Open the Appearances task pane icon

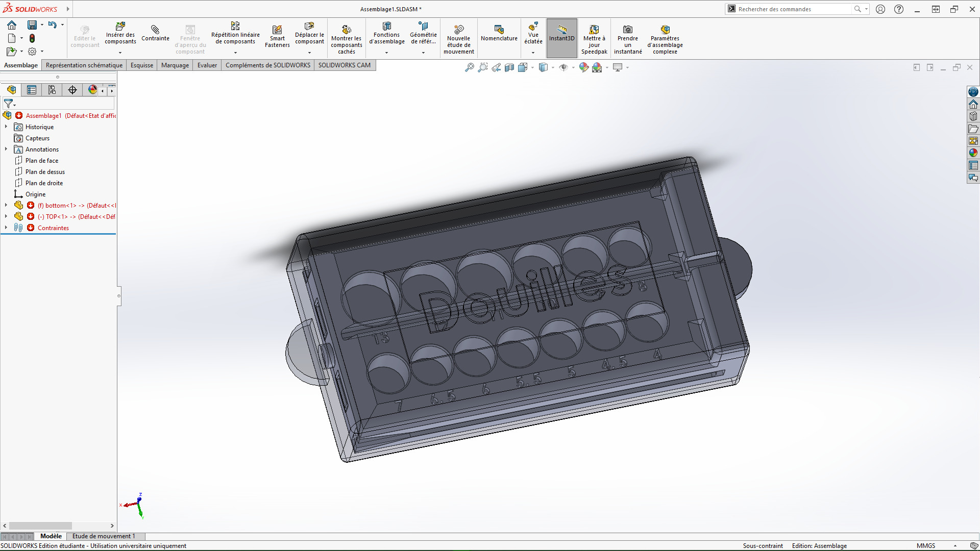click(x=973, y=153)
